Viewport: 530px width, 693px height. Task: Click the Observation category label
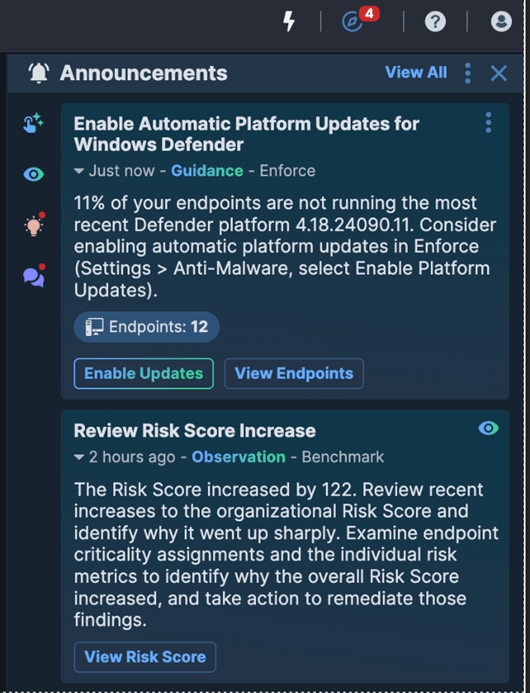238,457
